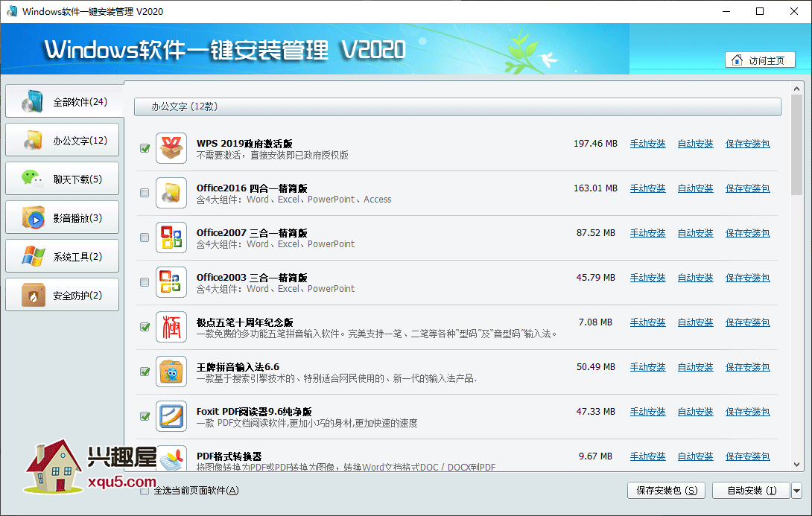This screenshot has height=516, width=812.
Task: Click the Office2016 四合一精简版 title
Action: (x=252, y=188)
